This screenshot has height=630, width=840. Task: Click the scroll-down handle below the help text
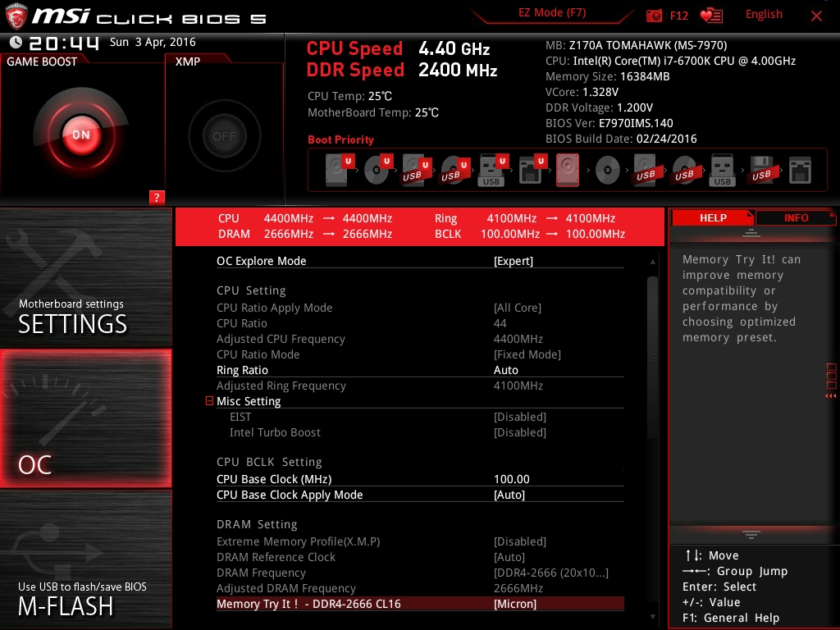pos(751,535)
